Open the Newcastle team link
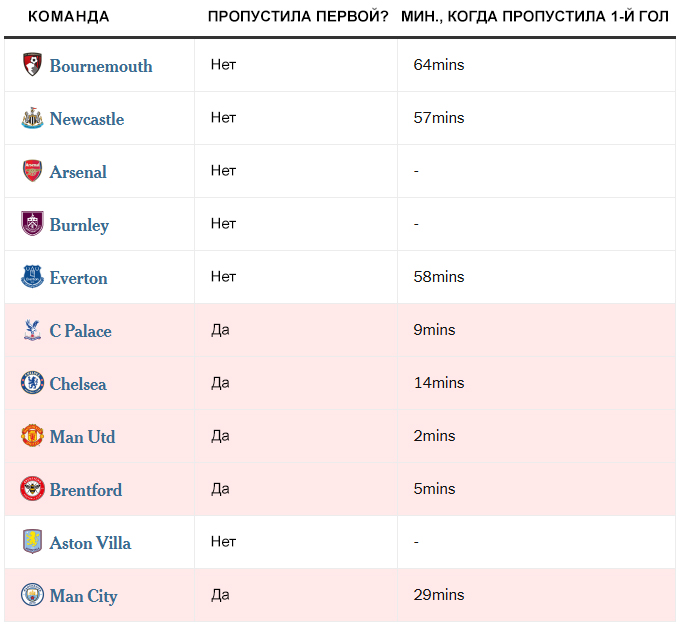The width and height of the screenshot is (681, 627). click(x=87, y=119)
